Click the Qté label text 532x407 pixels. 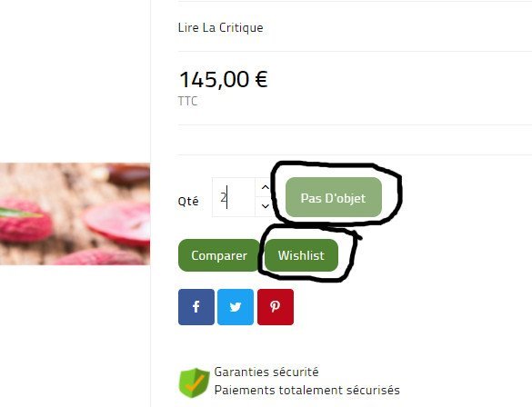pyautogui.click(x=188, y=201)
